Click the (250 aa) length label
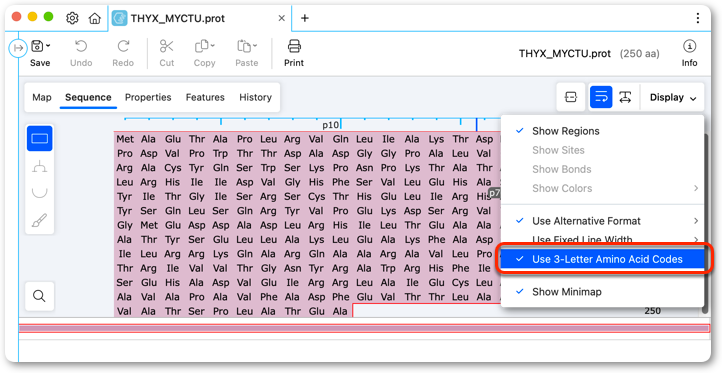The height and width of the screenshot is (373, 722). coord(640,53)
